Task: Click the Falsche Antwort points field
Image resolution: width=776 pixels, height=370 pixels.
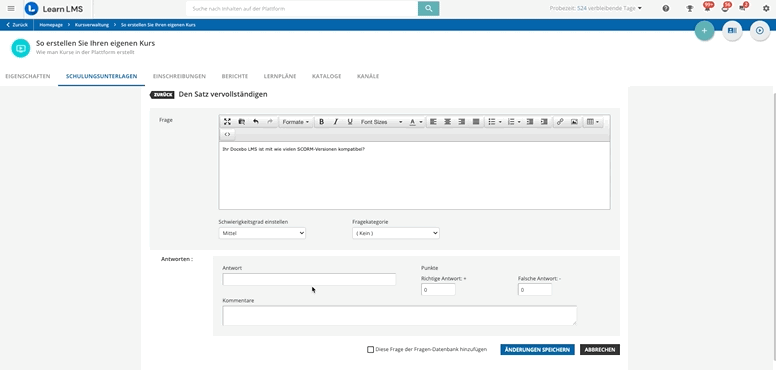Action: pyautogui.click(x=535, y=290)
